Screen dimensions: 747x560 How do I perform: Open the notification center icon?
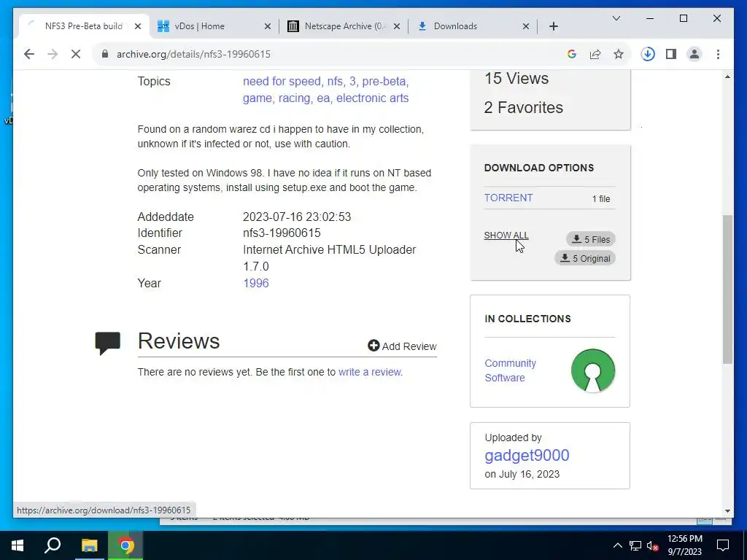click(x=723, y=545)
